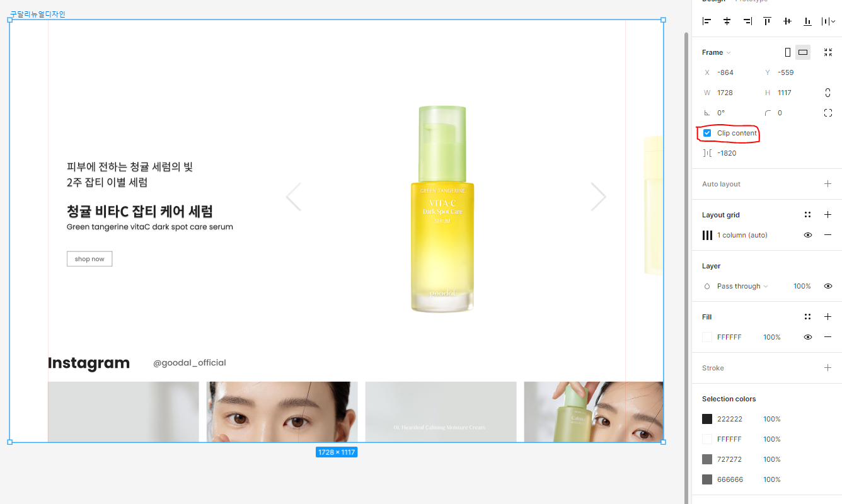
Task: Open the 727272 selection color swatch
Action: pyautogui.click(x=707, y=459)
